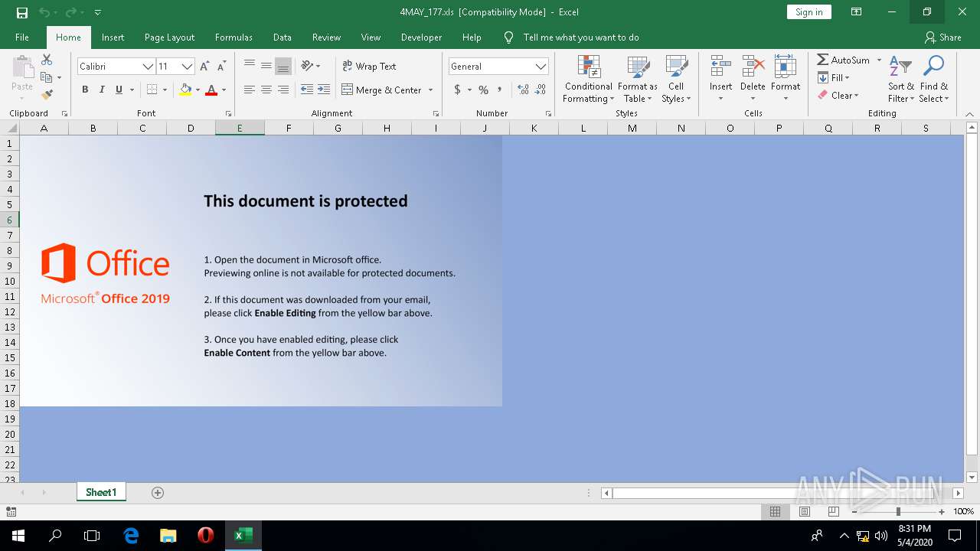The image size is (980, 551).
Task: Toggle Align Left
Action: click(x=250, y=90)
